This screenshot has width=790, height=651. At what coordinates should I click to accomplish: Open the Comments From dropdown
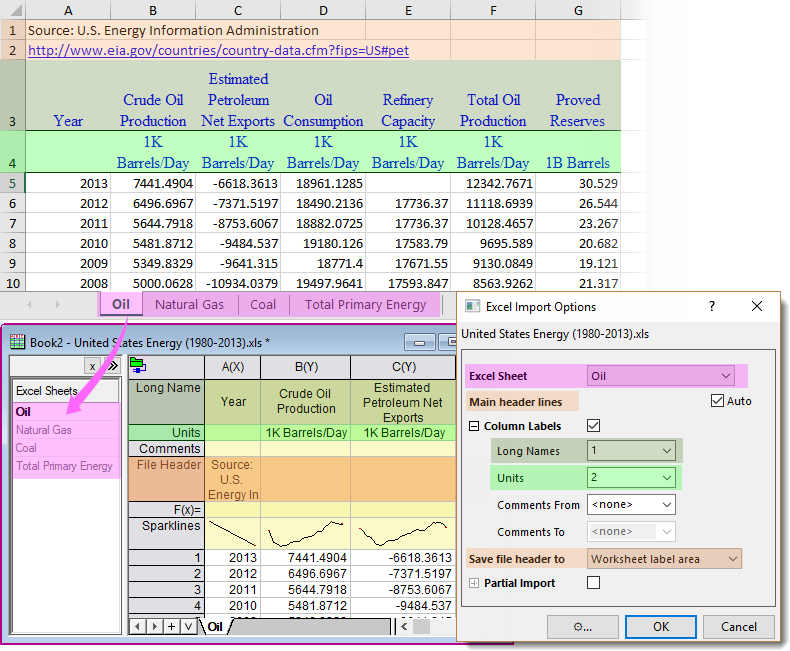(x=631, y=504)
